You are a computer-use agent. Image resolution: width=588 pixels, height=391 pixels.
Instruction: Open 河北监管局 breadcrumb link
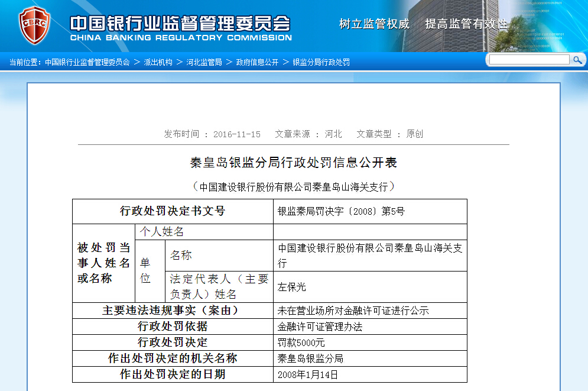(204, 62)
